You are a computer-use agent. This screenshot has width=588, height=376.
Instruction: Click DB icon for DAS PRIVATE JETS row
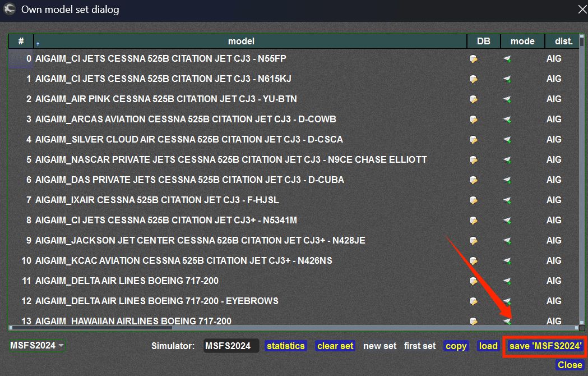click(474, 180)
